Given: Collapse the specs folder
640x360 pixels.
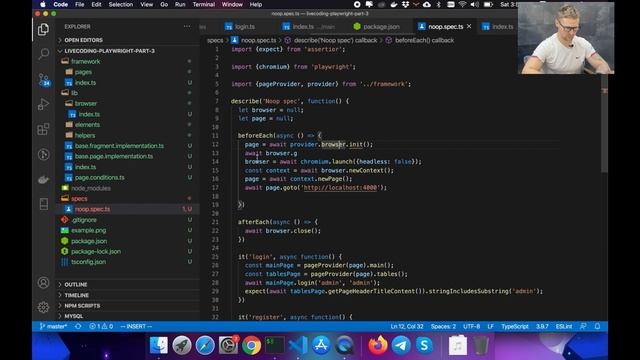Looking at the screenshot, I should [79, 199].
